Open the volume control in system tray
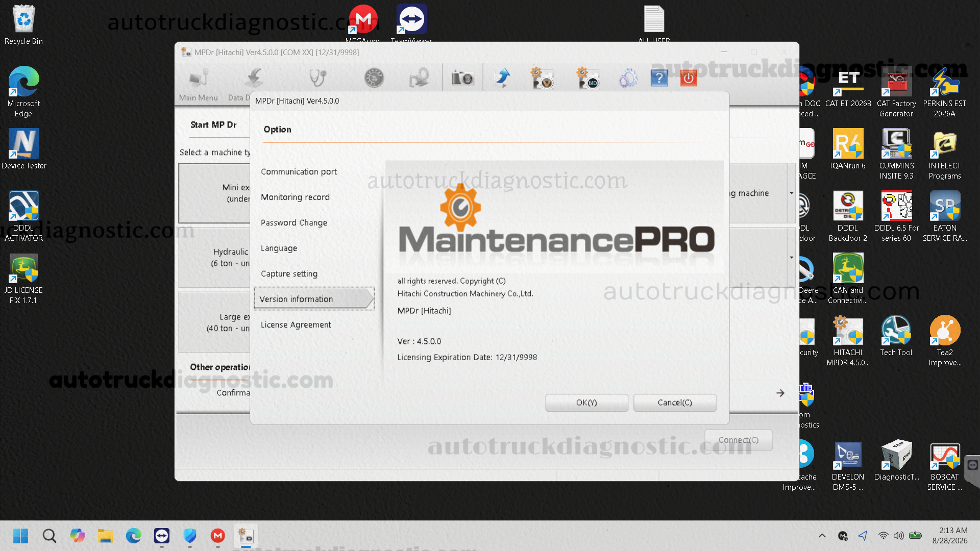 pos(898,536)
